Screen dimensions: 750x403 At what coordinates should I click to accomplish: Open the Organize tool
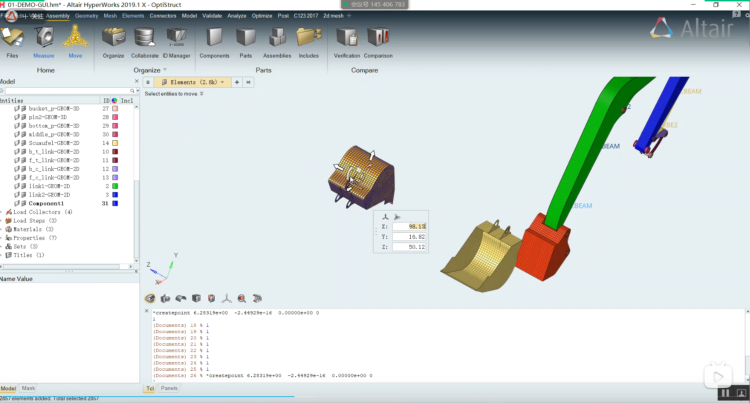point(114,38)
